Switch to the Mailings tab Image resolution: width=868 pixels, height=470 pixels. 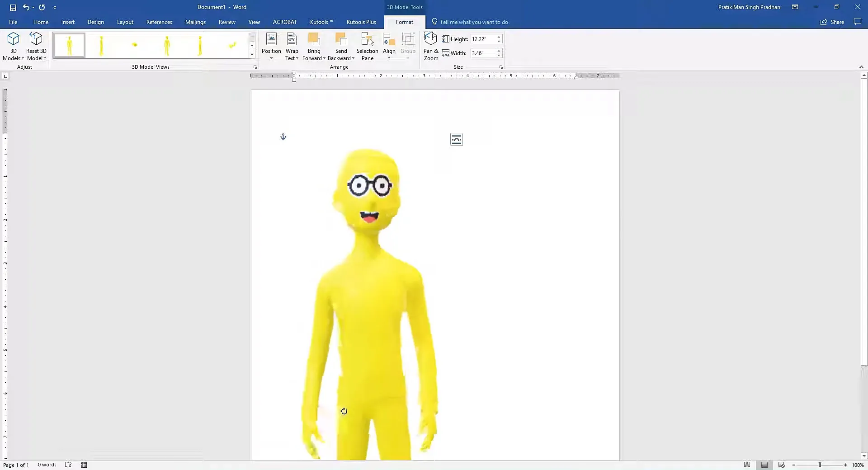tap(195, 22)
